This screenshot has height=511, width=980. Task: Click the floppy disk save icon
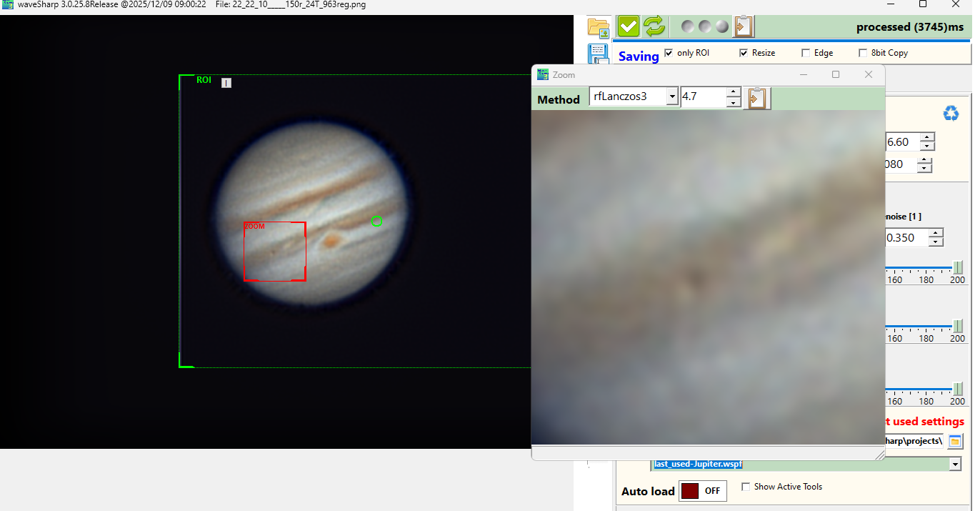click(x=598, y=54)
